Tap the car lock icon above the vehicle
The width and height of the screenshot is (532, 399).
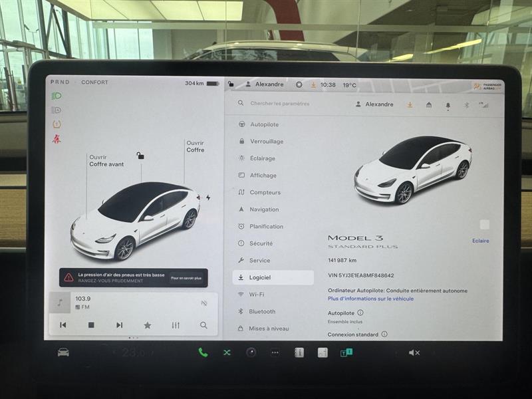coord(140,156)
